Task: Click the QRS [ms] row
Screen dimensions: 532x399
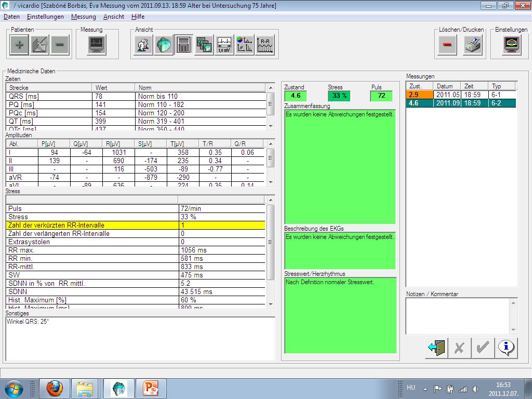Action: 136,96
